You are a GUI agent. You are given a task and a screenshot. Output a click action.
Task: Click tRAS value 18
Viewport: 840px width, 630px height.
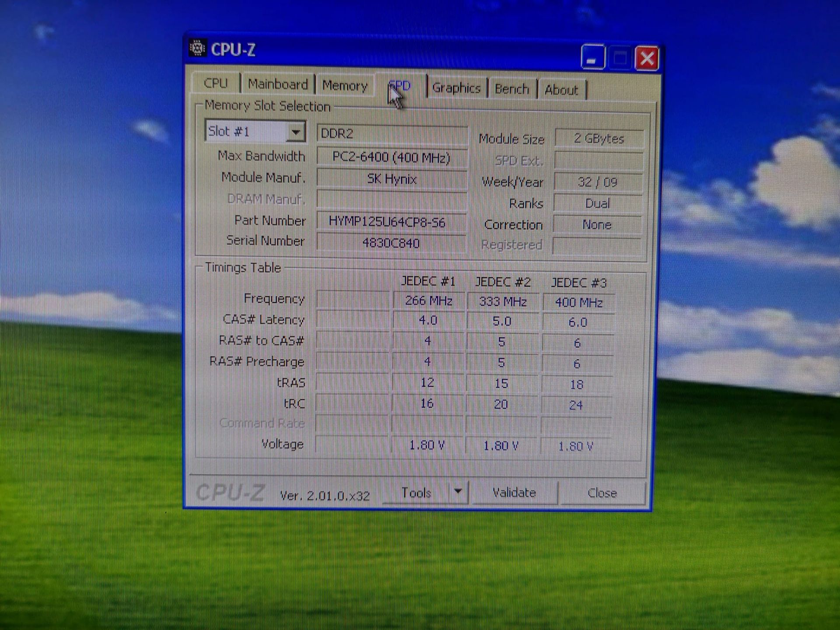click(x=577, y=385)
